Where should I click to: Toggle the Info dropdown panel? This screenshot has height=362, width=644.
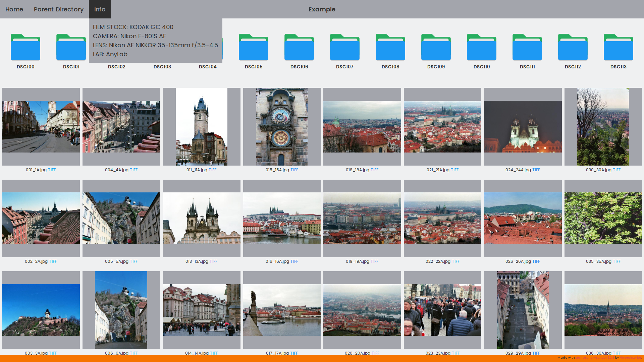point(100,9)
